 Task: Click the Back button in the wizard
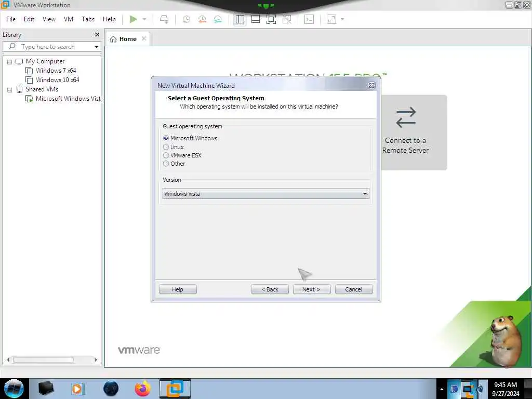click(270, 289)
